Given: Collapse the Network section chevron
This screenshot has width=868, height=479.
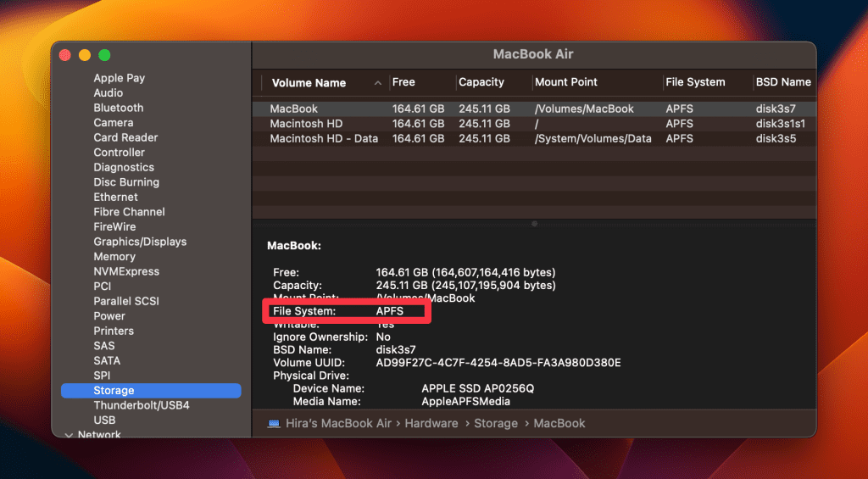Looking at the screenshot, I should pos(69,435).
